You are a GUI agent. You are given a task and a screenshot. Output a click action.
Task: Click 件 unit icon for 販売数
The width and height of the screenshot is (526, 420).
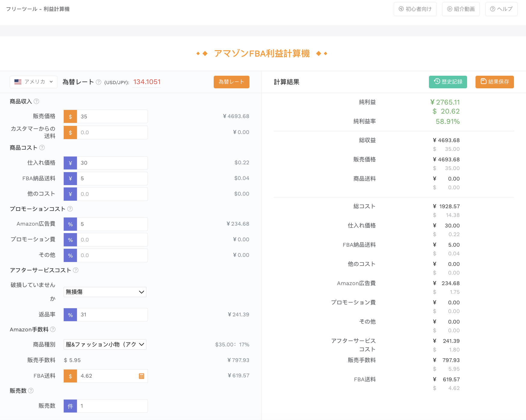[x=70, y=406]
